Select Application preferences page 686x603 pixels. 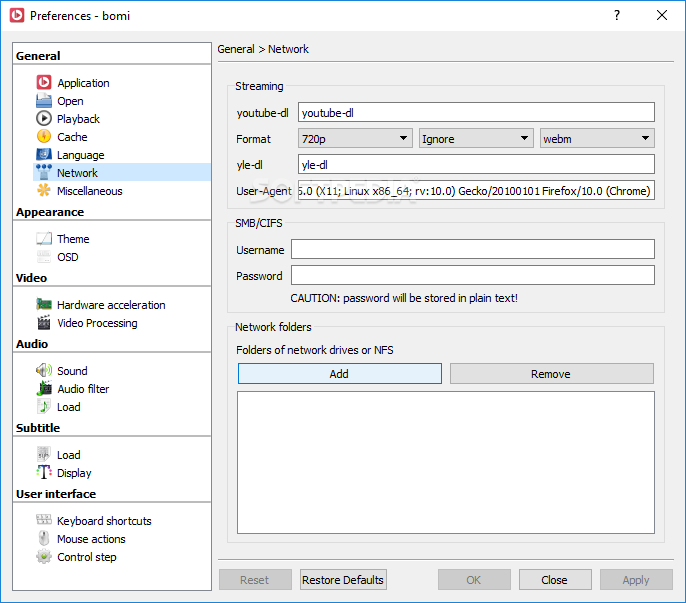(83, 83)
